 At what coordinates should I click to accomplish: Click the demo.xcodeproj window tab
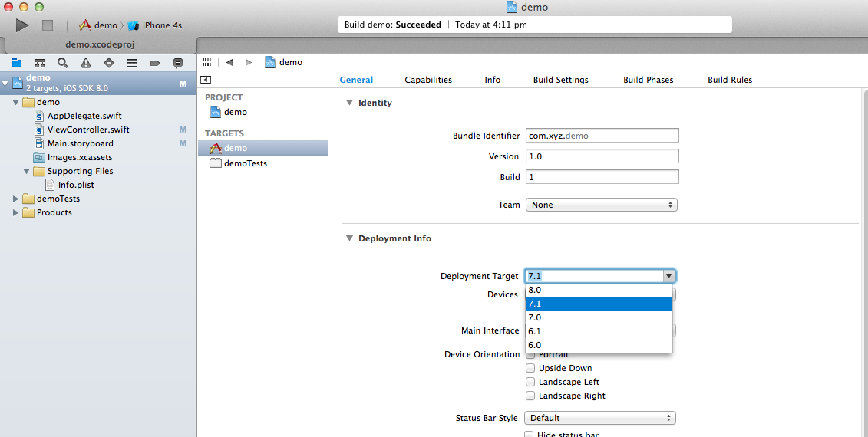pos(100,44)
